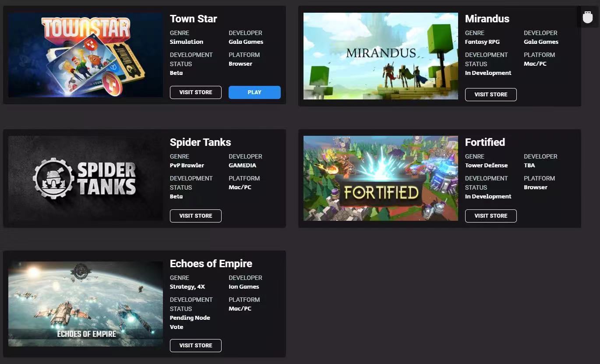Click the Ion Games developer name
The height and width of the screenshot is (364, 600).
(x=244, y=287)
